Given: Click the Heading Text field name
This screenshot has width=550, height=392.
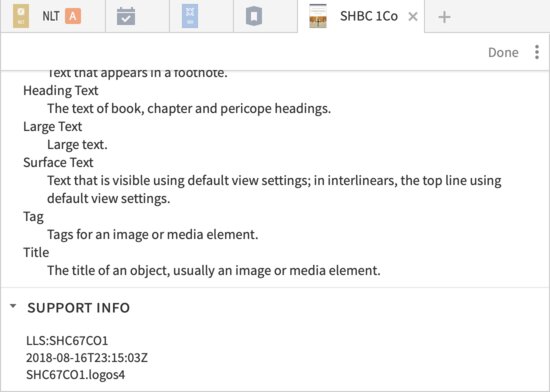Looking at the screenshot, I should click(61, 90).
